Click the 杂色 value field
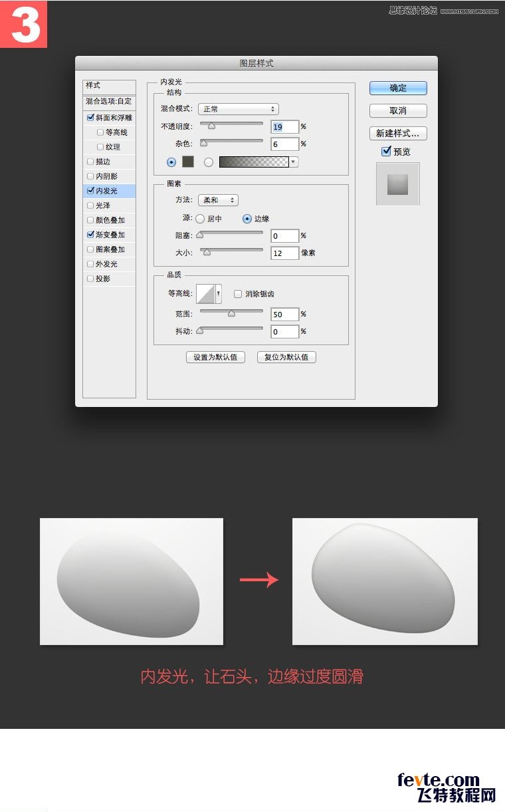The width and height of the screenshot is (505, 812). 284,144
